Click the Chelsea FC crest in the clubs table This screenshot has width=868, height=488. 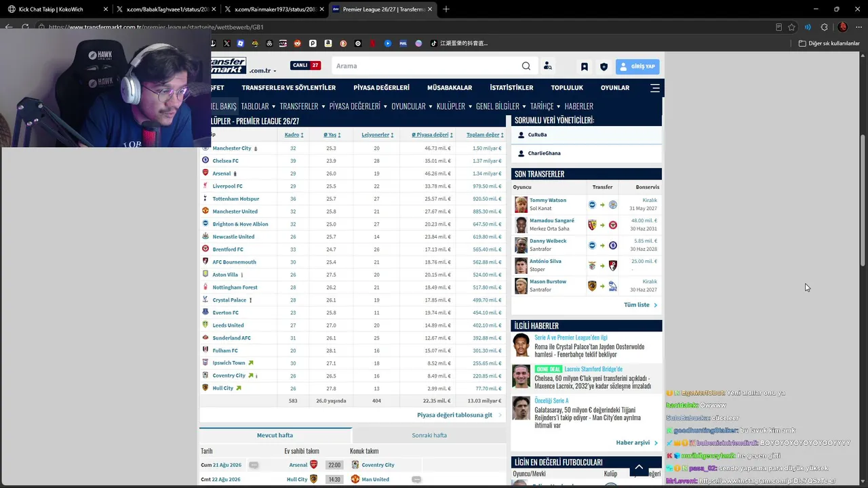[x=205, y=161]
